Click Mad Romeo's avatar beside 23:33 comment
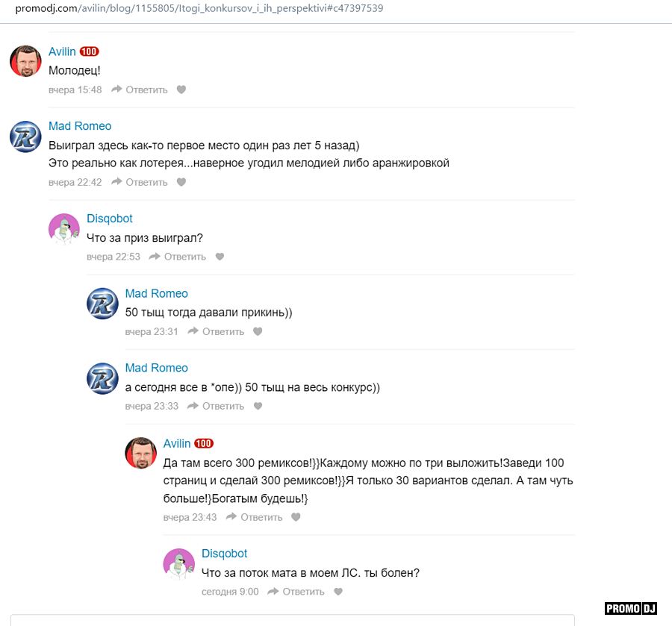This screenshot has height=626, width=672. coord(102,378)
